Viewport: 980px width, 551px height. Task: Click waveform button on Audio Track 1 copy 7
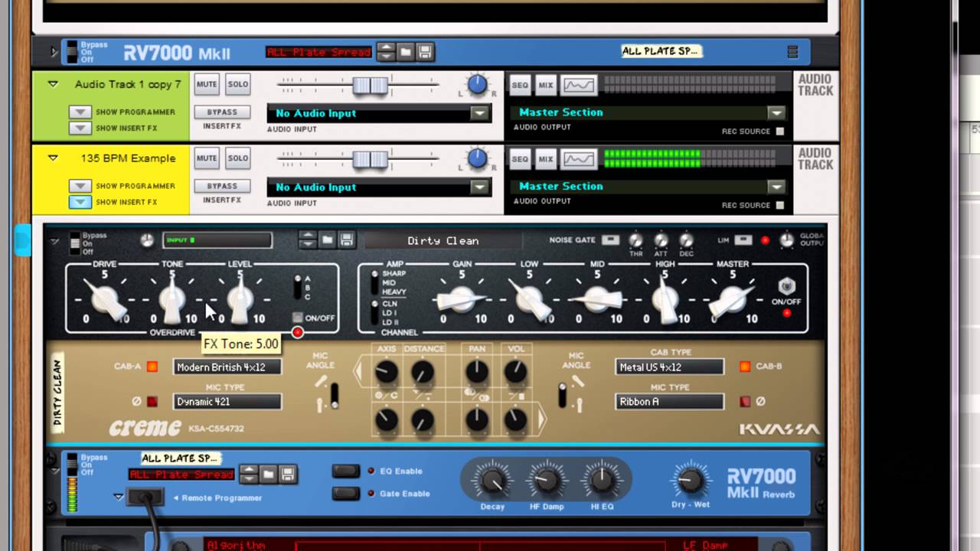click(579, 86)
